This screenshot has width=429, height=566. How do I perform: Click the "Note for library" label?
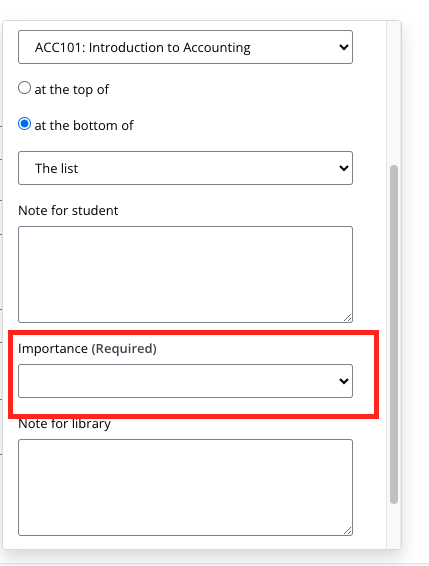pos(64,424)
